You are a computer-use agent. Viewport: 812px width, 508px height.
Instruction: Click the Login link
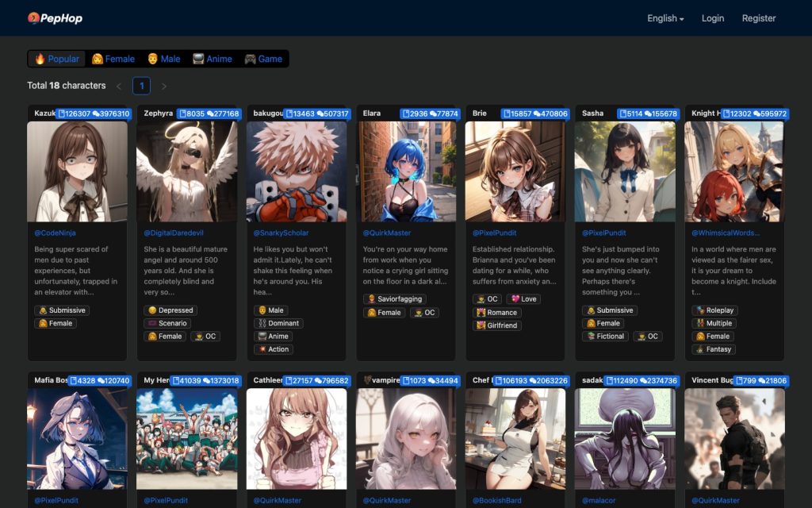(713, 18)
